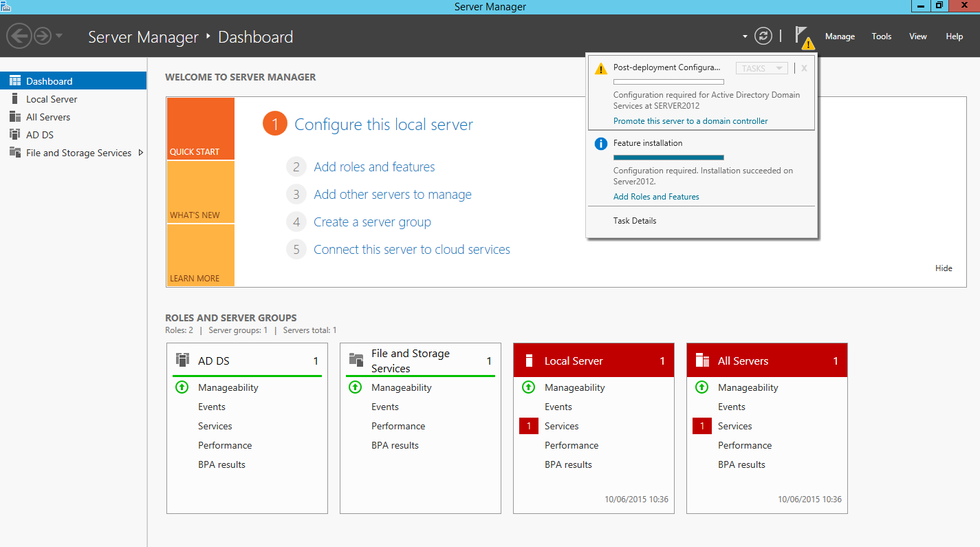980x547 pixels.
Task: Click Configure this local server link
Action: coord(384,125)
